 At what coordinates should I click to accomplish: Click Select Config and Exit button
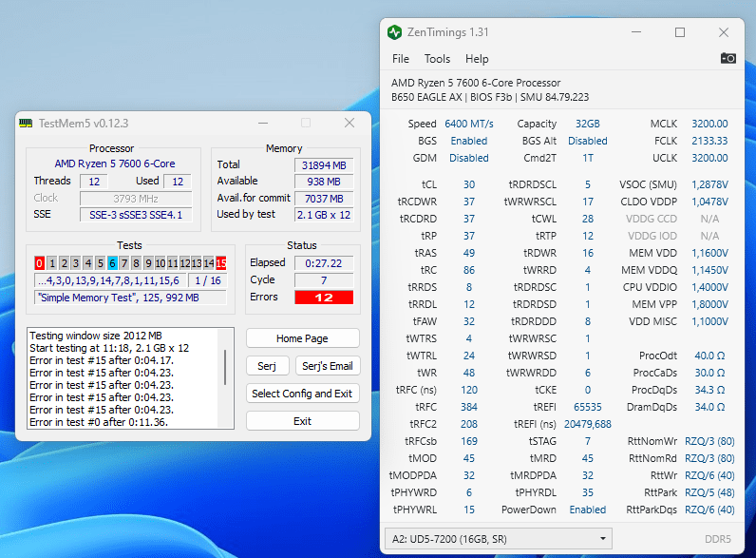pos(302,394)
